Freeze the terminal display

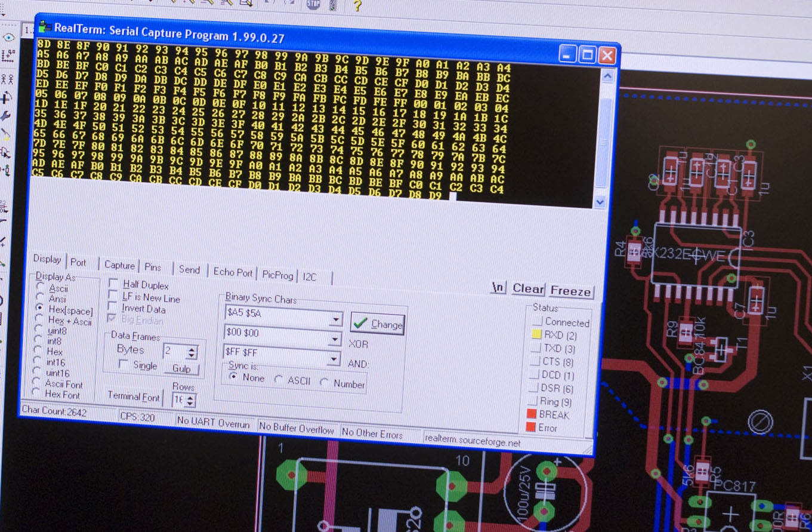coord(570,291)
